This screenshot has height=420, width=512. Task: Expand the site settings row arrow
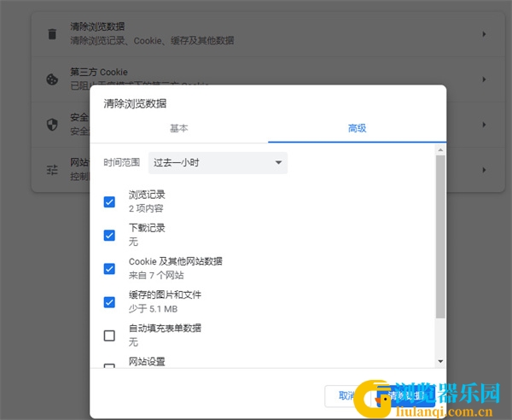[x=484, y=170]
